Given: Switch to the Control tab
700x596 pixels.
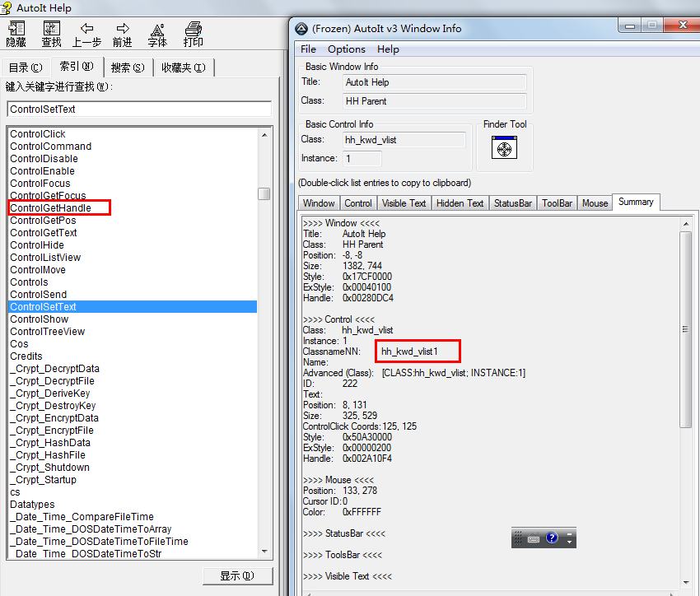Looking at the screenshot, I should pyautogui.click(x=358, y=203).
